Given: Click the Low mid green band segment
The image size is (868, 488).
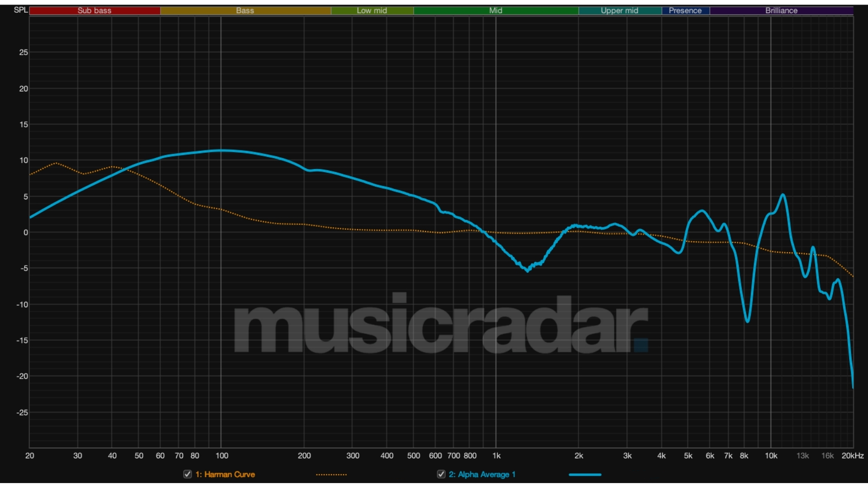Looking at the screenshot, I should coord(372,10).
